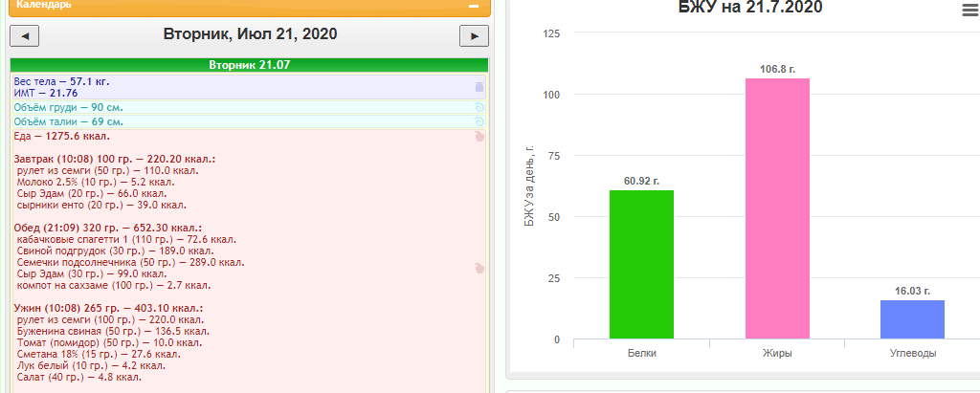Viewport: 980px width, 393px height.
Task: Click the 16.03 г. data label
Action: tap(912, 291)
